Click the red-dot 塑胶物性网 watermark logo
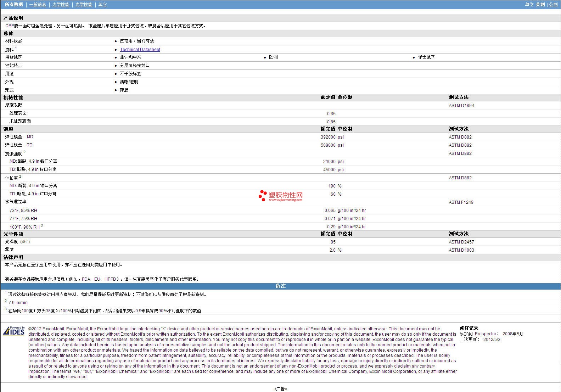Screen dimensions: 561x392 (281, 195)
